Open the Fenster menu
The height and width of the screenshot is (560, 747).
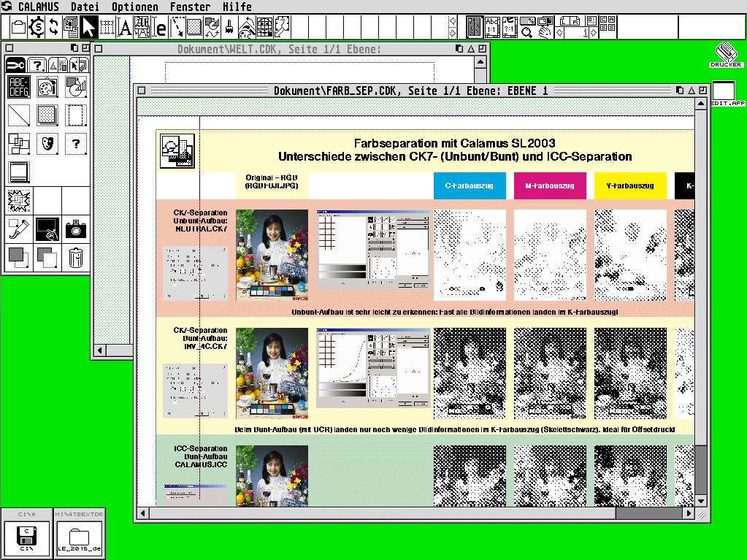(x=190, y=7)
